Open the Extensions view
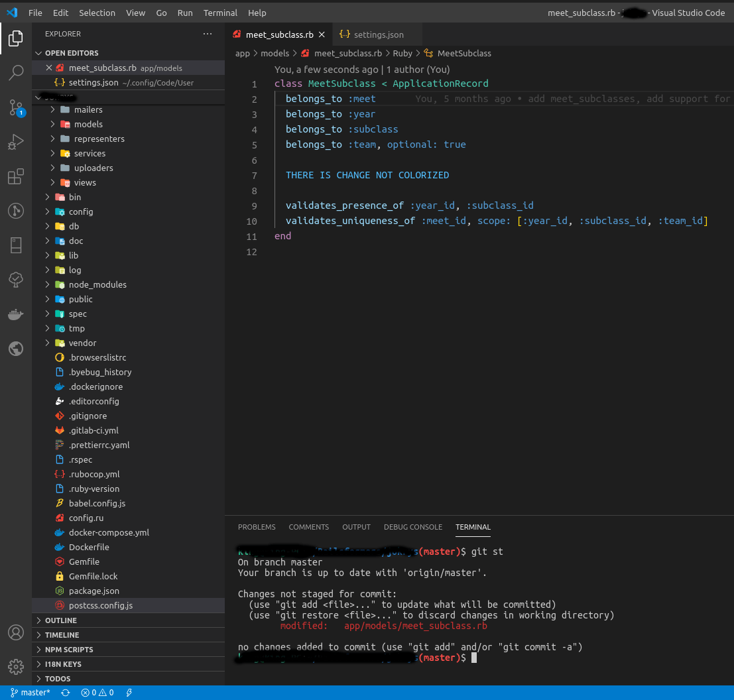Screen dimensions: 734x700 [15, 176]
